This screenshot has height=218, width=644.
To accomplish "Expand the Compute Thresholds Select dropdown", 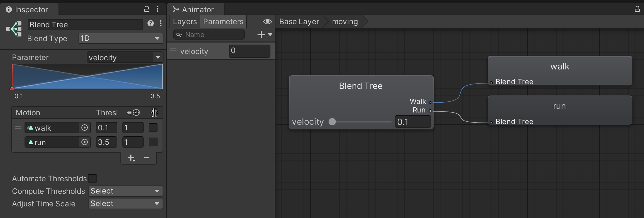I will click(125, 191).
